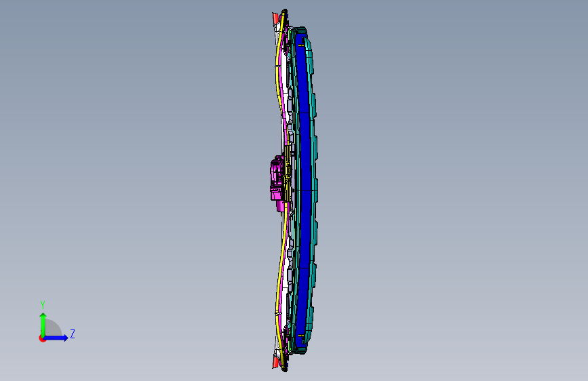Viewport: 588px width, 381px height.
Task: Select the gray YZ plane quadrant on the triad
Action: pos(54,327)
